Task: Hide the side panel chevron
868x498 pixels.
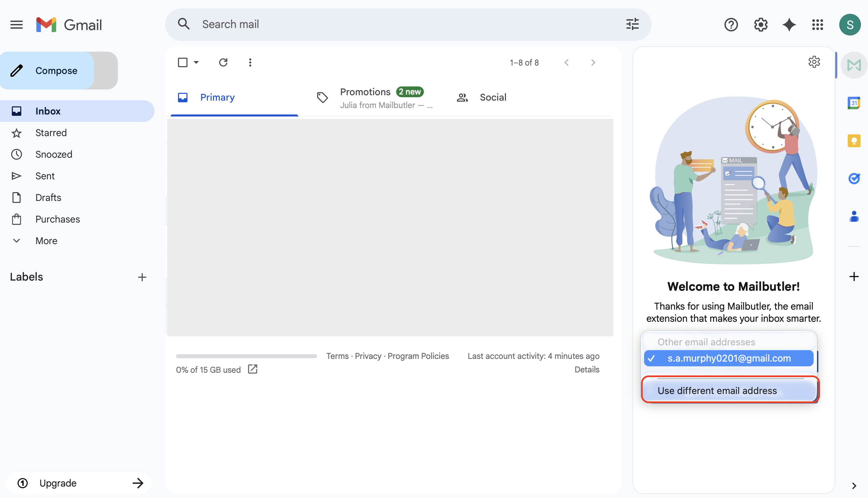Action: point(853,486)
